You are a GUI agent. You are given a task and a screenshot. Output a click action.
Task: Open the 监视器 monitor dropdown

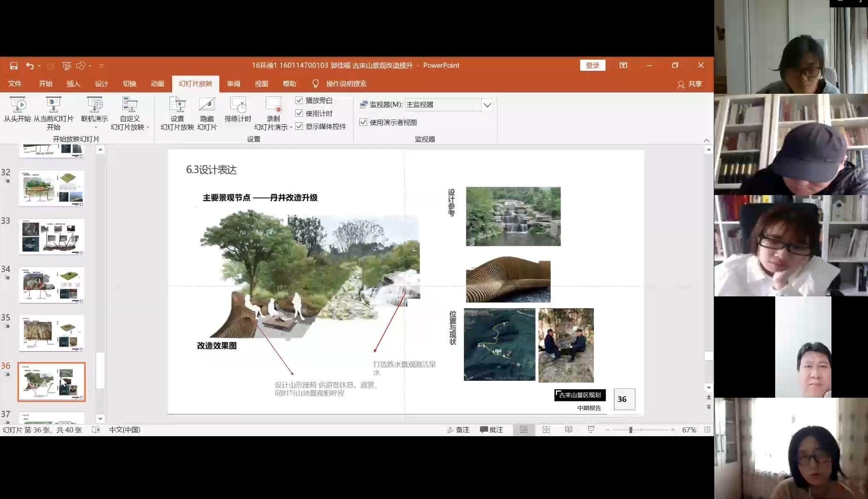coord(487,105)
